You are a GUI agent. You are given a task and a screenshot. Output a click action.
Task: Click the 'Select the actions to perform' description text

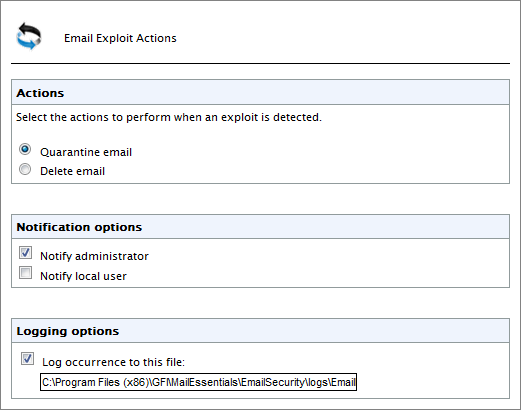169,117
